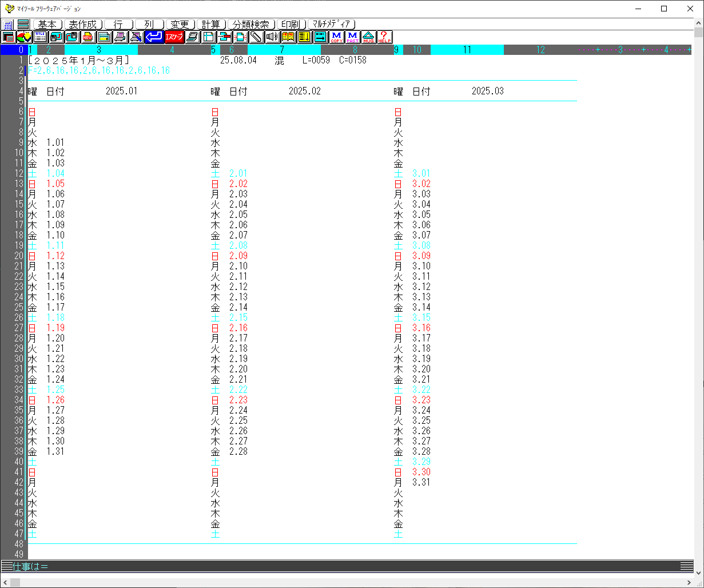This screenshot has width=704, height=588.
Task: Open the HELP question mark icon
Action: tap(384, 37)
